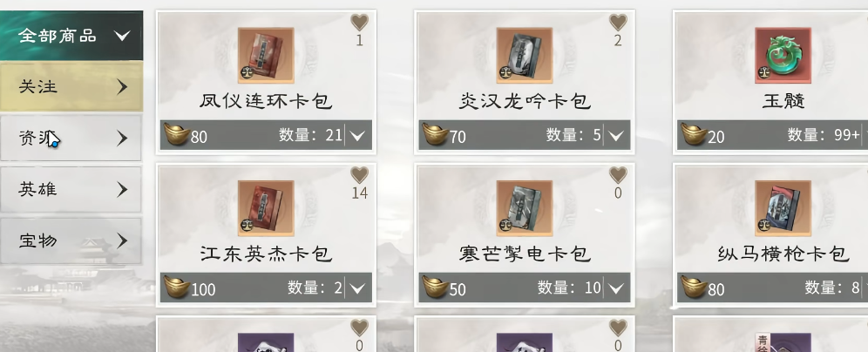Open the 英雄 category in the sidebar
The width and height of the screenshot is (868, 352).
pos(71,189)
